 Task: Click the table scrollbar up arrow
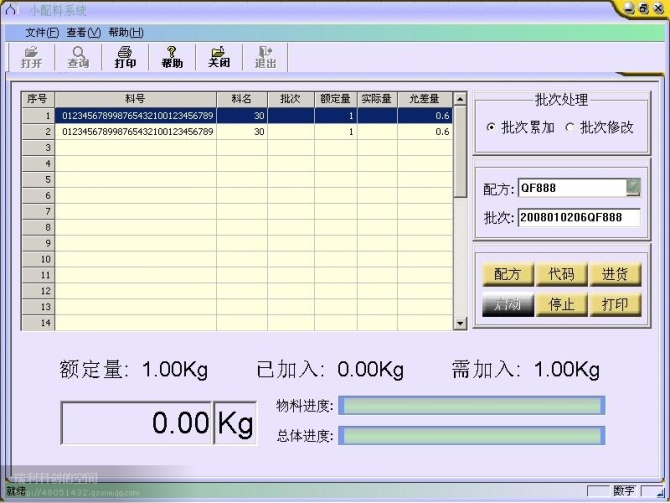point(460,99)
